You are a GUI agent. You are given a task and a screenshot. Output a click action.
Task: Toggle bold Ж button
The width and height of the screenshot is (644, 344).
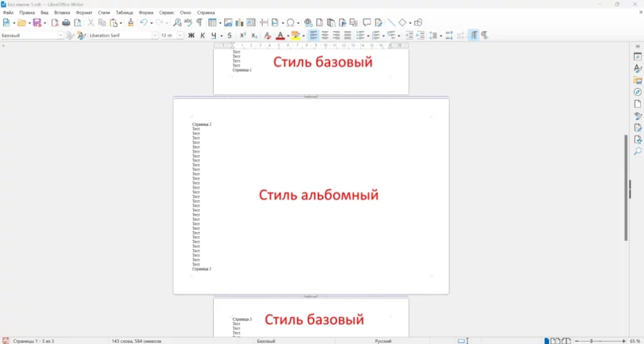click(x=191, y=36)
